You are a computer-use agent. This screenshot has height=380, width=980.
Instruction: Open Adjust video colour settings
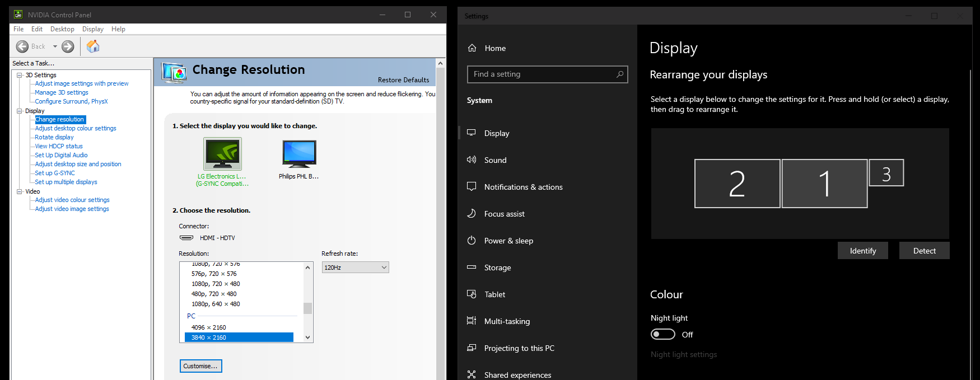(x=72, y=200)
